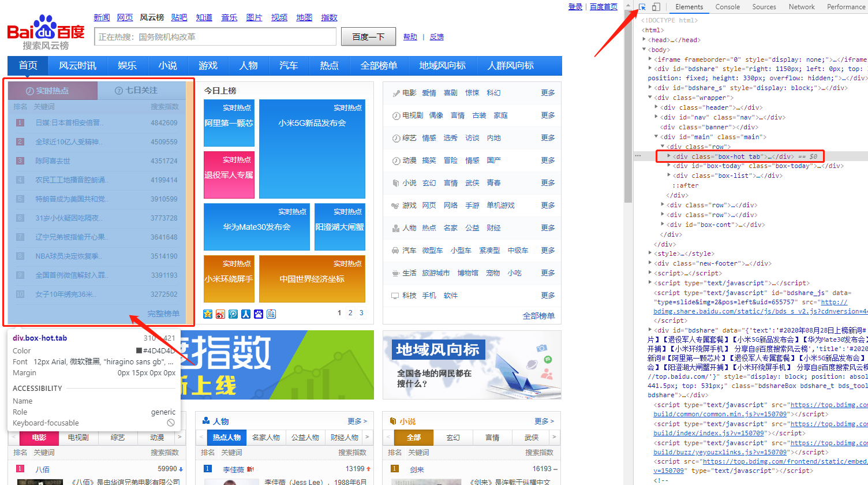The width and height of the screenshot is (868, 485).
Task: Click the 汽车 car icon
Action: click(x=396, y=251)
